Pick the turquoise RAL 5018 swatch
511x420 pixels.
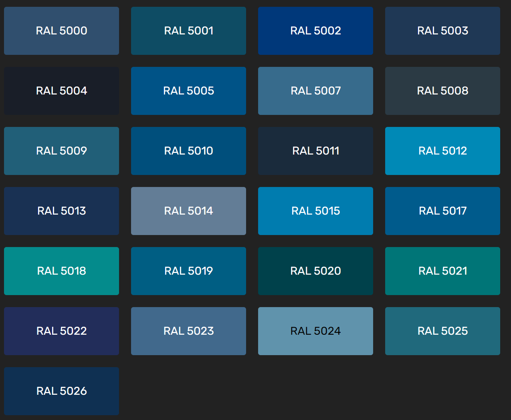[x=61, y=271]
